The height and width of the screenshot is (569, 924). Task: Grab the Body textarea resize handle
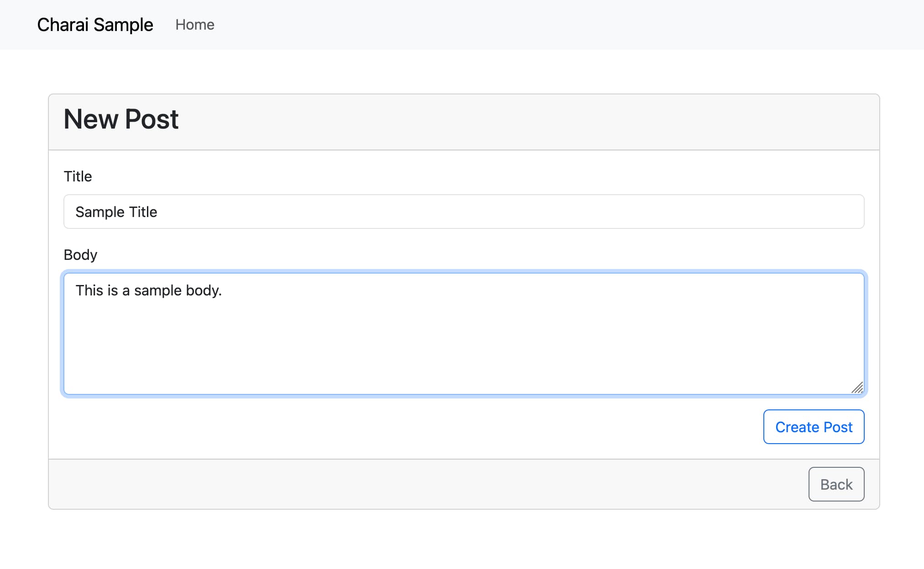(x=857, y=388)
